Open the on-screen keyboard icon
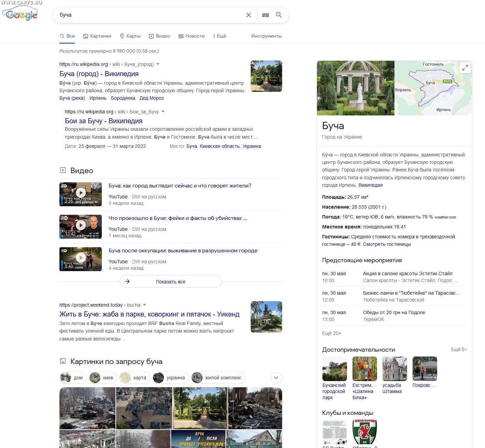Viewport: 485px width, 448px height. (x=265, y=15)
